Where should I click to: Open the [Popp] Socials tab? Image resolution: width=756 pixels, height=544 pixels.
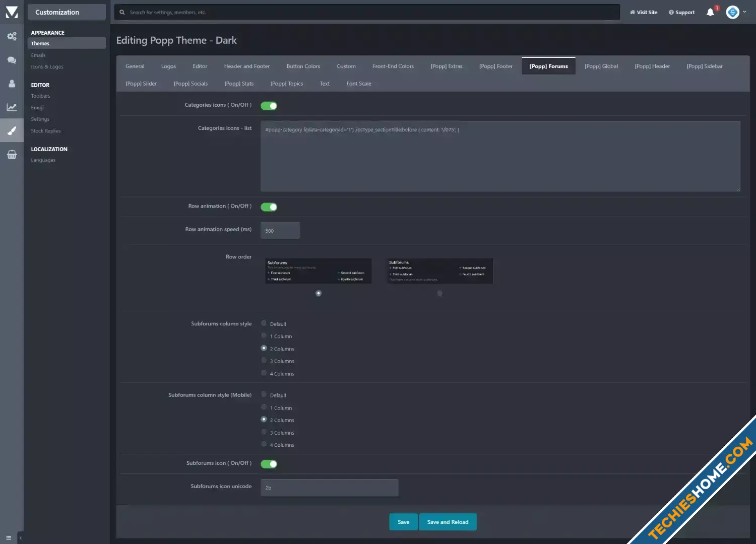point(191,84)
